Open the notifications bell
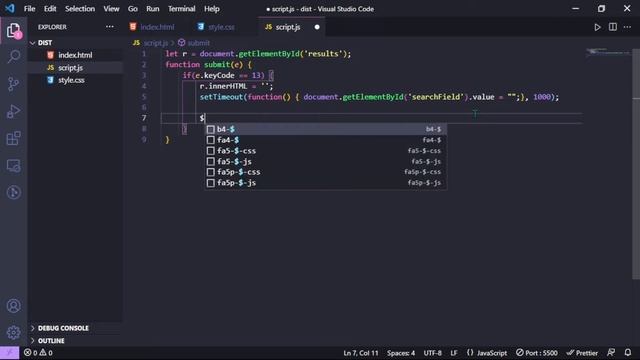Image resolution: width=640 pixels, height=360 pixels. click(628, 353)
